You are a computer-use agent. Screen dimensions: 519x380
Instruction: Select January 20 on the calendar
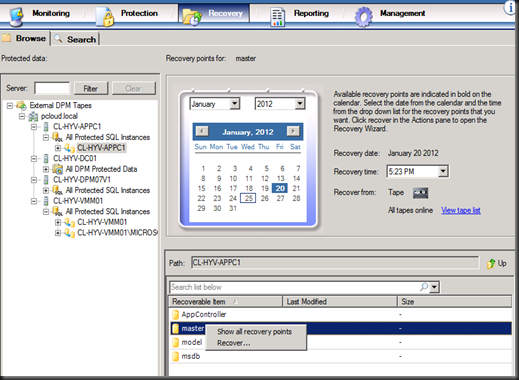tap(280, 188)
